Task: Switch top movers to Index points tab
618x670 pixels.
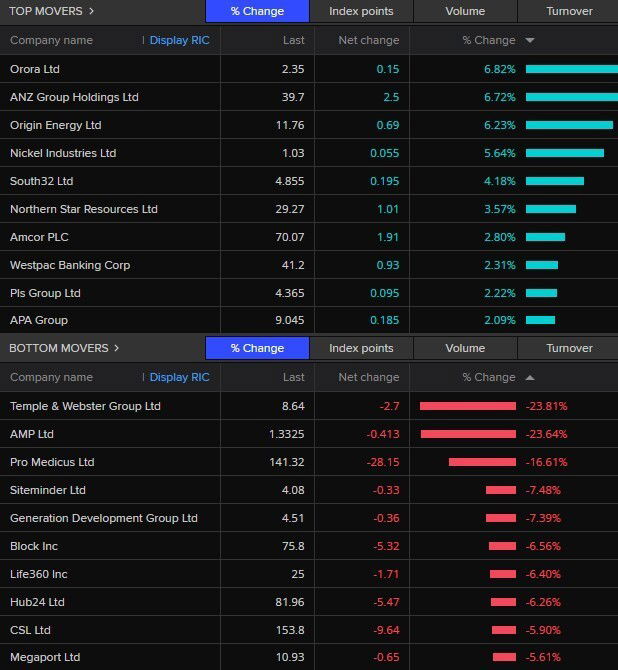Action: (x=361, y=11)
